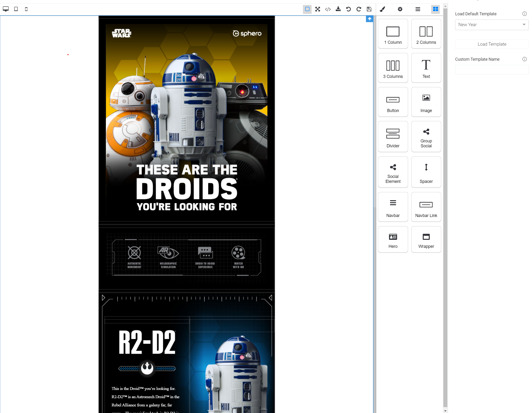Image resolution: width=532 pixels, height=413 pixels.
Task: Click the import download icon
Action: 338,9
